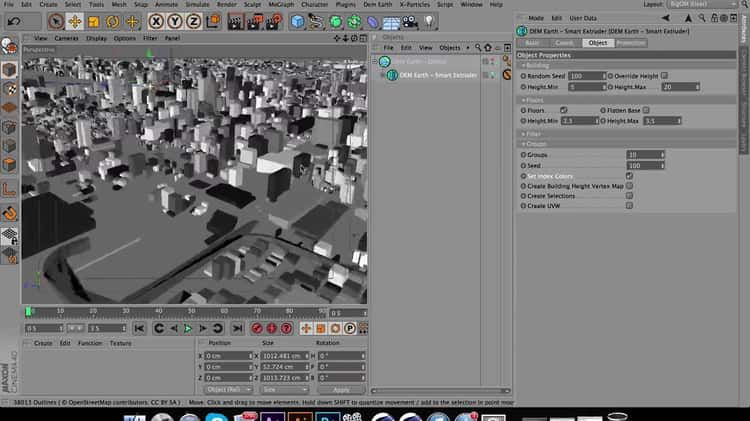The image size is (750, 421).
Task: Click the Autokeying red button
Action: coord(272,329)
